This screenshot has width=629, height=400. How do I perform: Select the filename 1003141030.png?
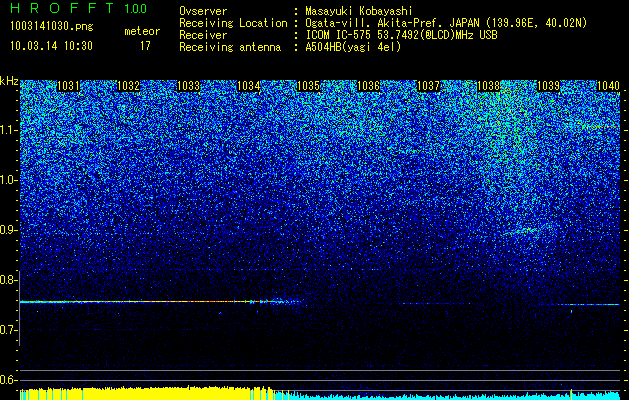pos(52,26)
